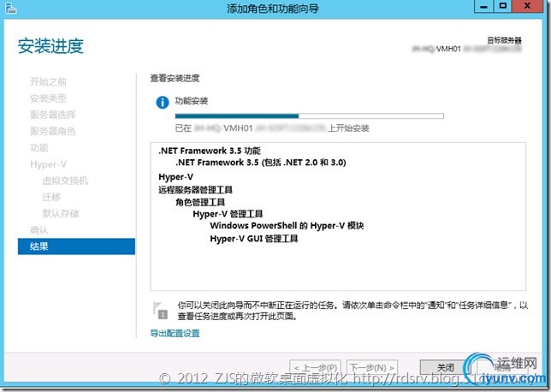Viewport: 551px width, 392px height.
Task: Click the Hyper-V GUI 管理工具 entry
Action: pyautogui.click(x=254, y=239)
